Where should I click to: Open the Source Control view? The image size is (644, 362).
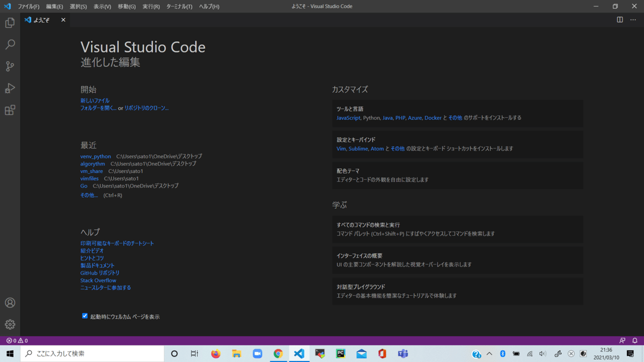click(x=10, y=67)
